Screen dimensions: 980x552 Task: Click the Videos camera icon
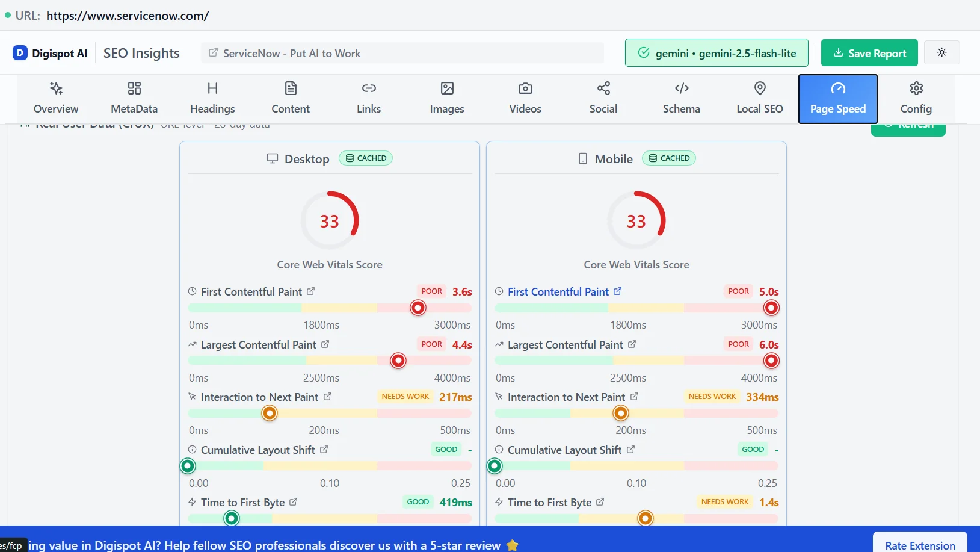[x=525, y=89]
